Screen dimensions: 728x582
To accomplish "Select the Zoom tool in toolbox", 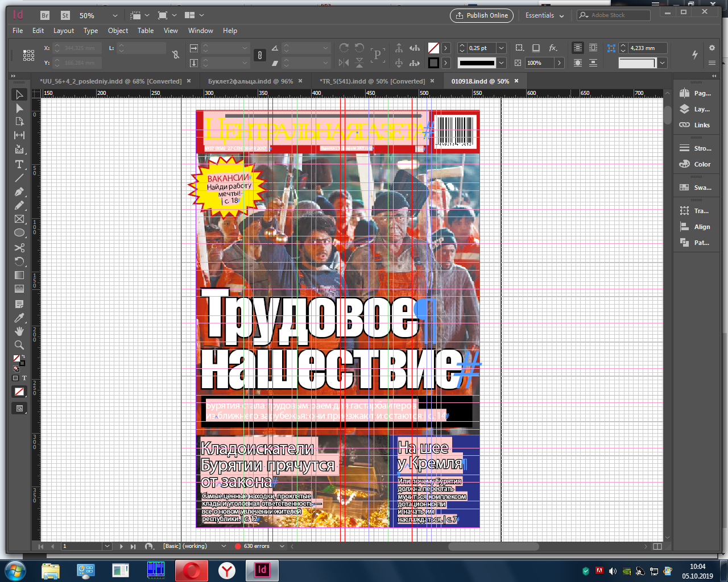I will (x=19, y=345).
